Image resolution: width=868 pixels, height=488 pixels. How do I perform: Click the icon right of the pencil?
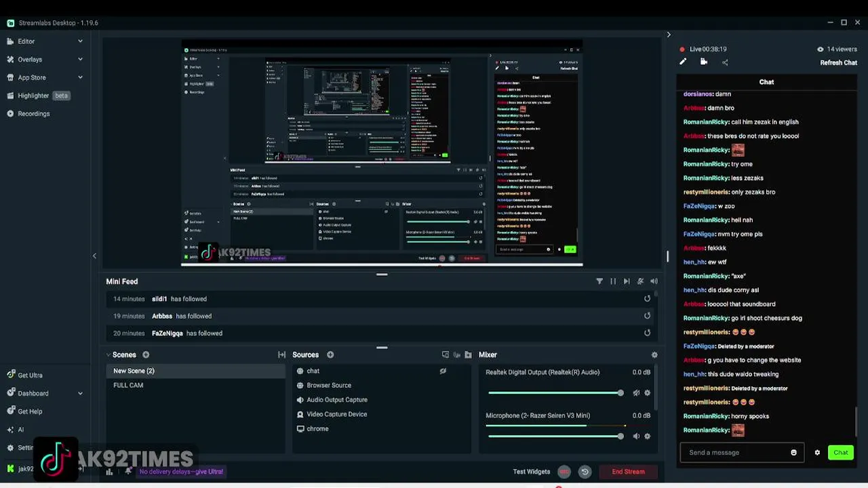tap(704, 62)
